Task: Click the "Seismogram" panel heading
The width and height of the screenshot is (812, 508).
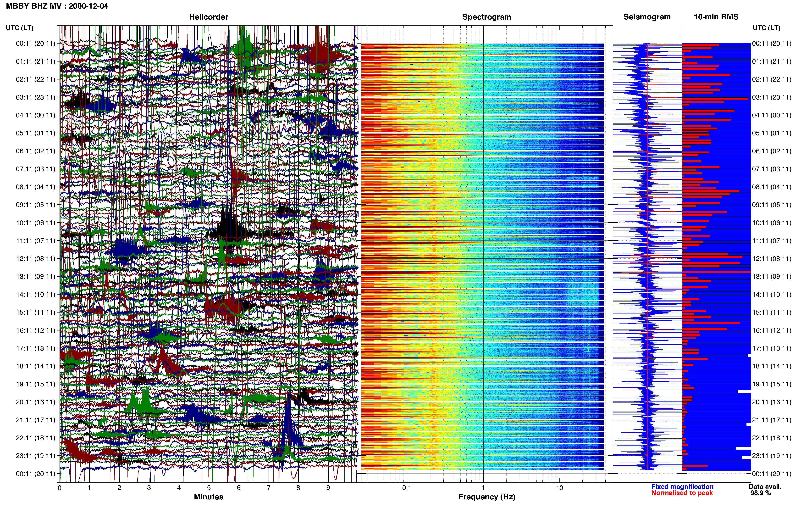Action: click(x=647, y=17)
